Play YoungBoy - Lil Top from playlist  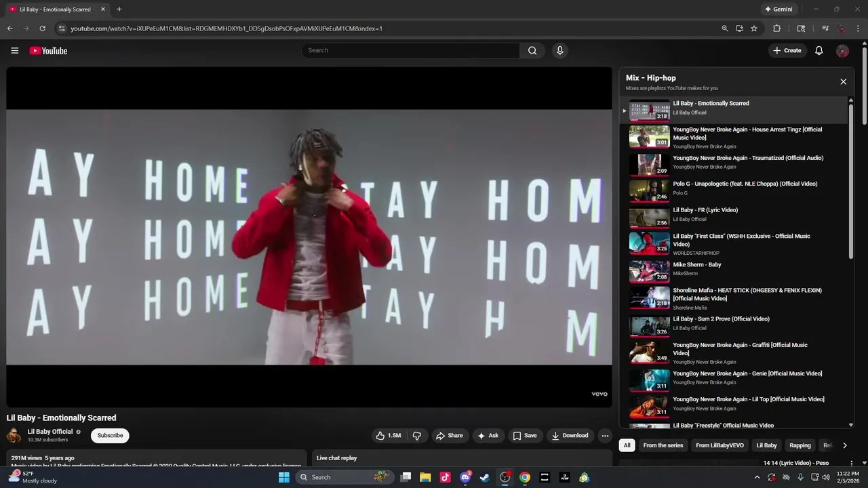point(734,406)
